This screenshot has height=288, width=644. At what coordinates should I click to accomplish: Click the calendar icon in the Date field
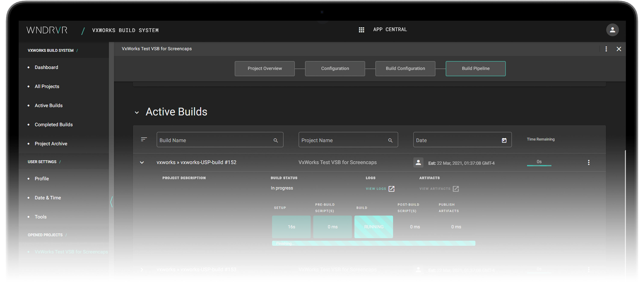504,140
